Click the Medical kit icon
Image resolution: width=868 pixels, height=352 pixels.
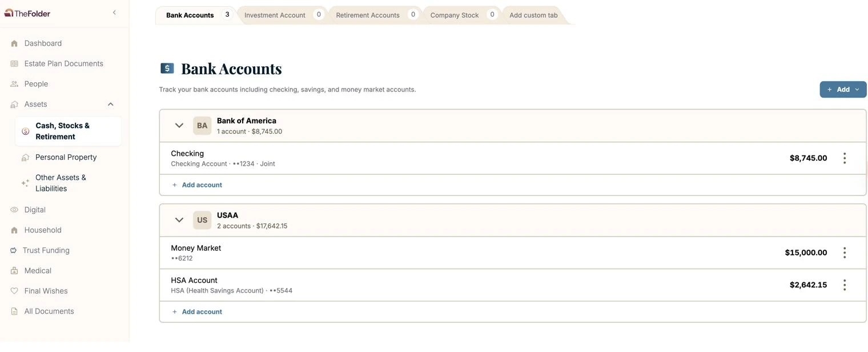pos(14,271)
